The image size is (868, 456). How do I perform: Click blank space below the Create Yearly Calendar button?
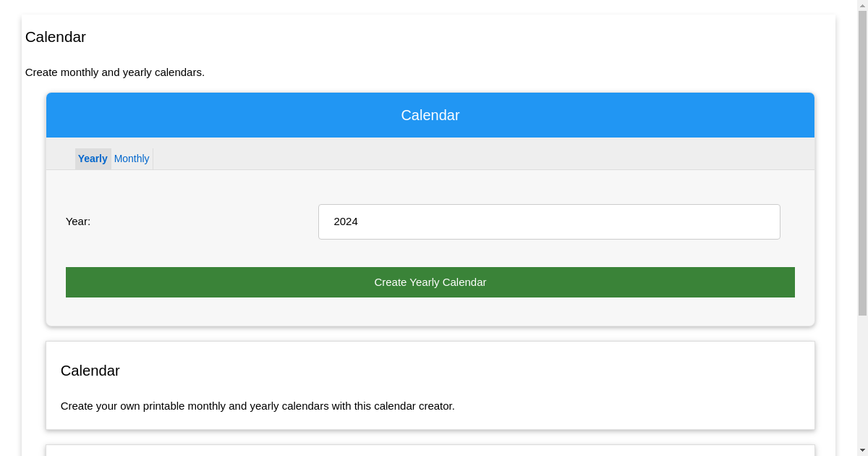pyautogui.click(x=430, y=311)
